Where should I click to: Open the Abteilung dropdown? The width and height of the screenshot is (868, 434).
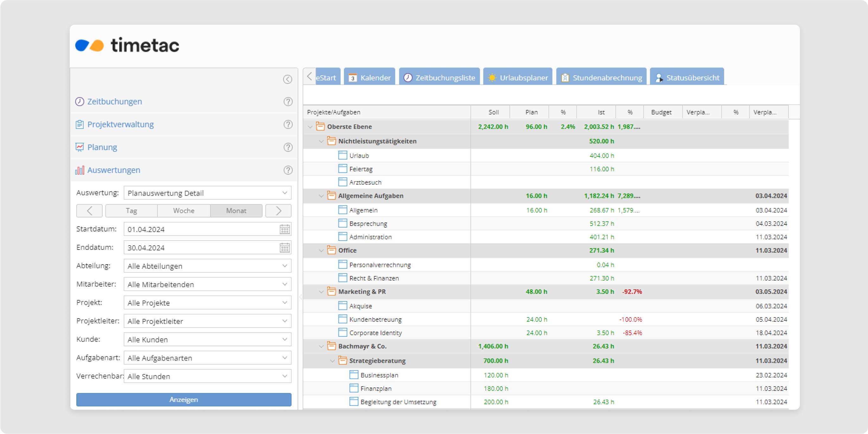point(207,266)
